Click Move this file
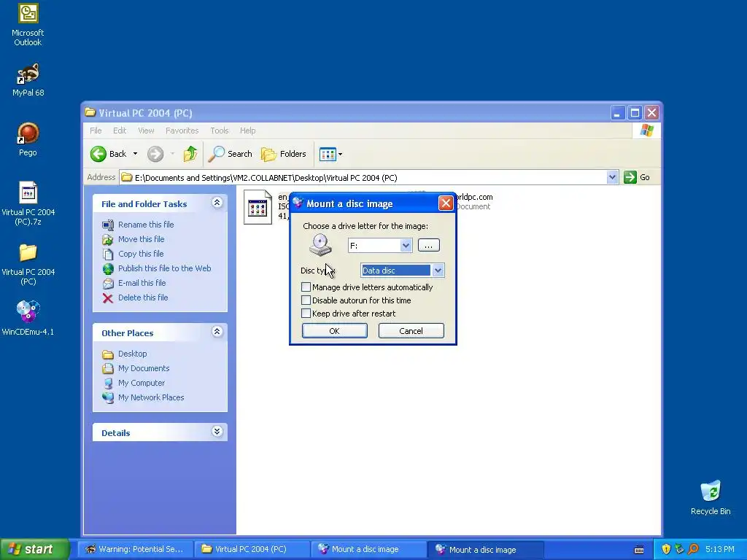 click(141, 239)
